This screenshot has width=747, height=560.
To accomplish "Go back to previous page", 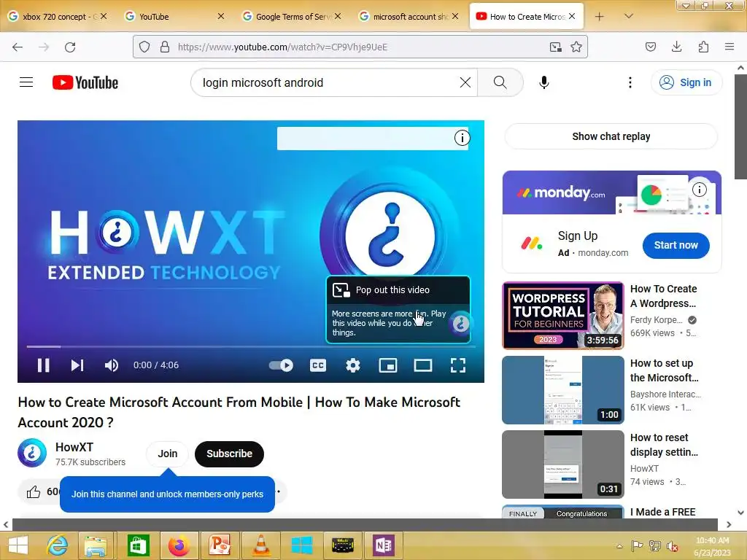I will tap(18, 47).
